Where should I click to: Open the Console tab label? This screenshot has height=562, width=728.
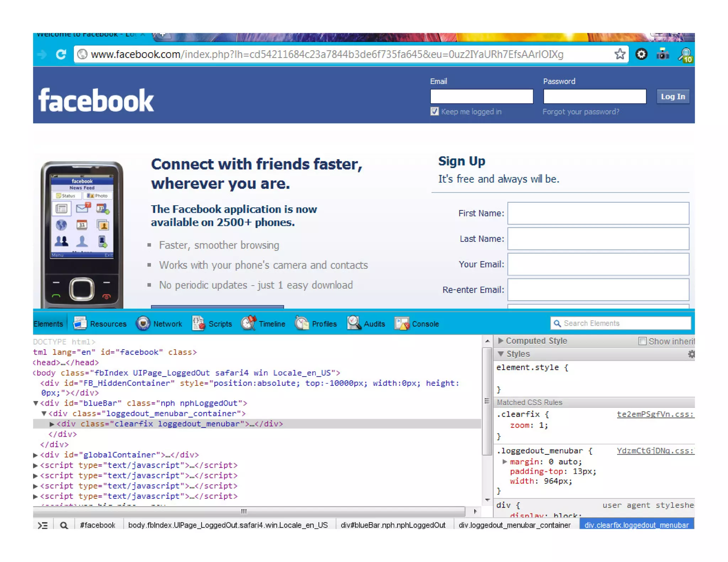pos(425,324)
